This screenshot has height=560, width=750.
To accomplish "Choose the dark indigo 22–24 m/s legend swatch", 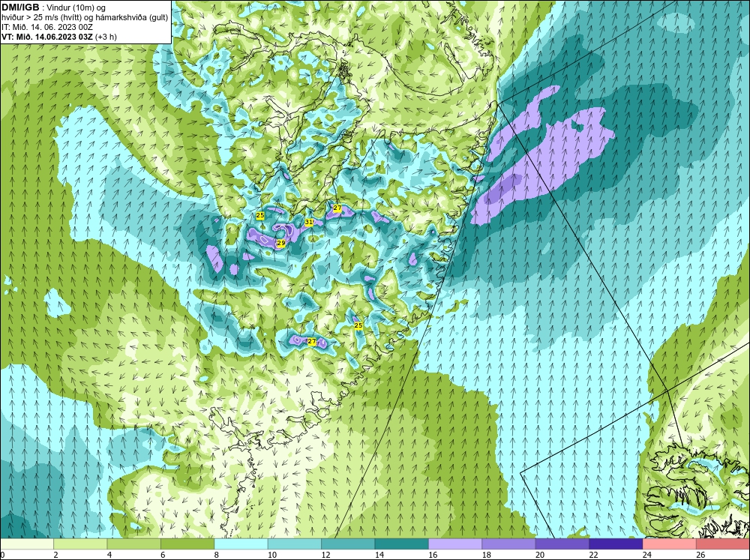I will (x=616, y=544).
